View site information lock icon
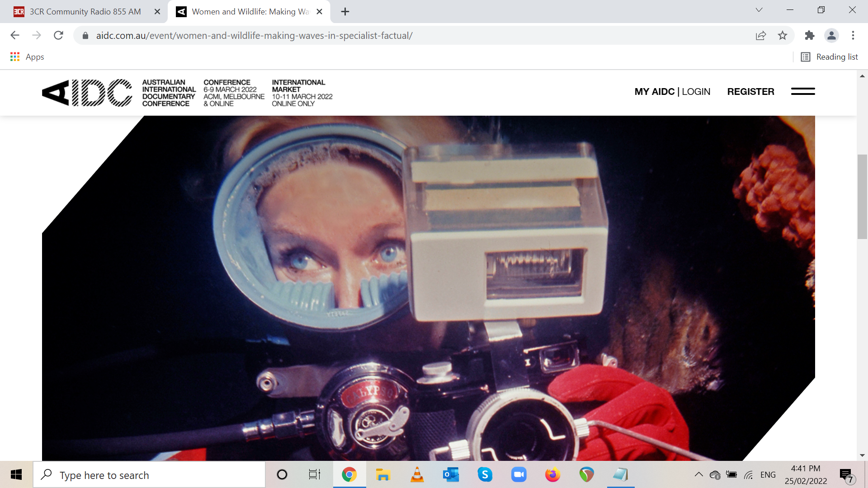 point(85,36)
